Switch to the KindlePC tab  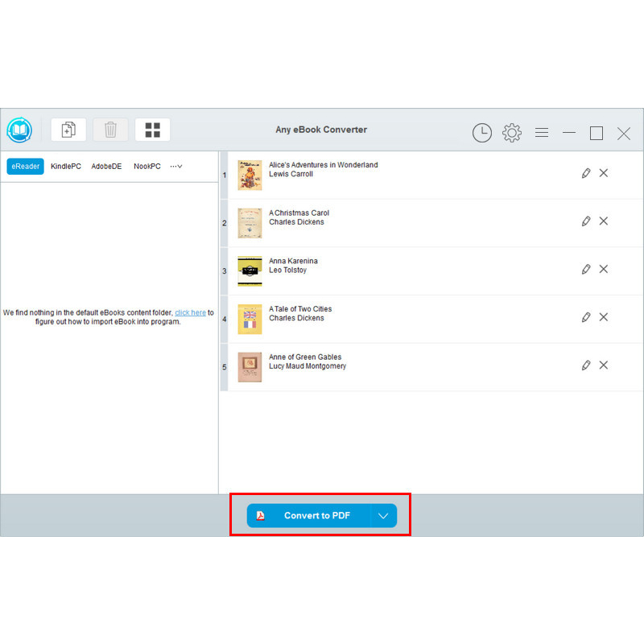pos(66,167)
